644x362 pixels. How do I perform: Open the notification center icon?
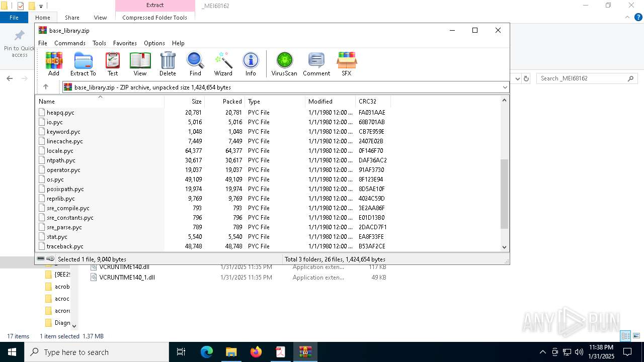(627, 352)
